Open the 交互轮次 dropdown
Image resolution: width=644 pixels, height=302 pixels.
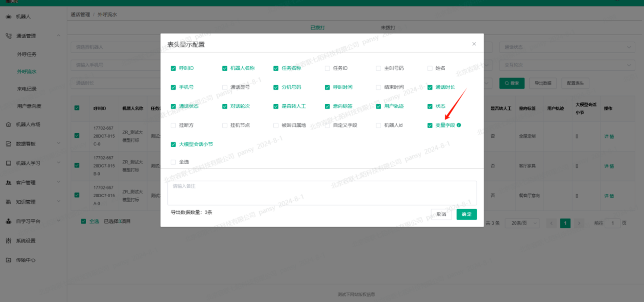(x=567, y=65)
